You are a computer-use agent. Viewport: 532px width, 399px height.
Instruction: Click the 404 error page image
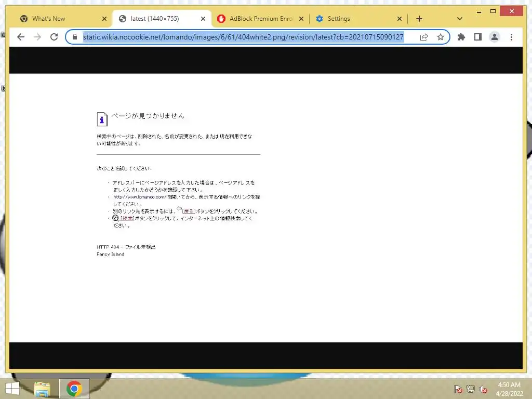[x=265, y=208]
